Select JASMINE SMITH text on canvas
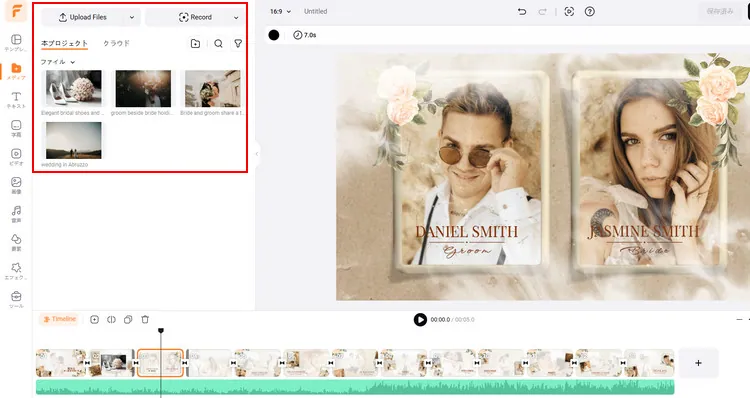750x398 pixels. coord(643,232)
